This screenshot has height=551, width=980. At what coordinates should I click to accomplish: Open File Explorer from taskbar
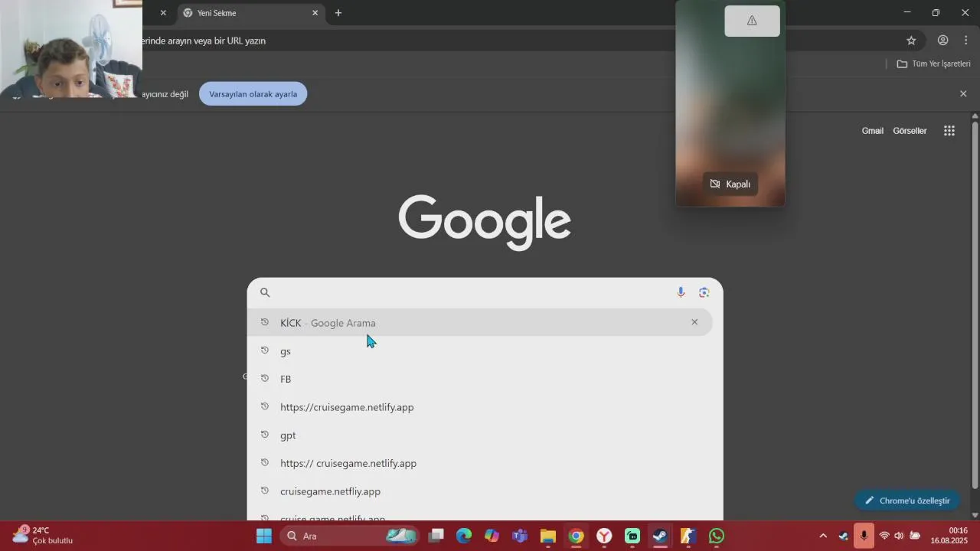547,536
